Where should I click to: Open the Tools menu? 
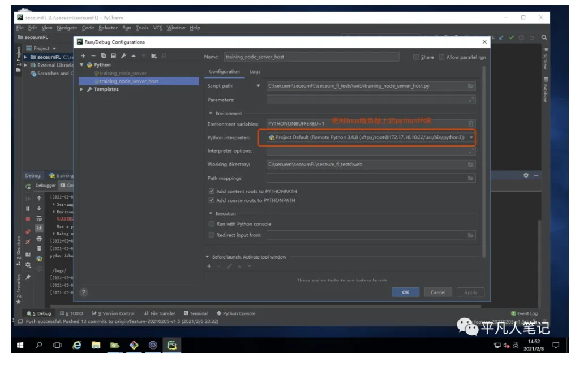pos(141,28)
